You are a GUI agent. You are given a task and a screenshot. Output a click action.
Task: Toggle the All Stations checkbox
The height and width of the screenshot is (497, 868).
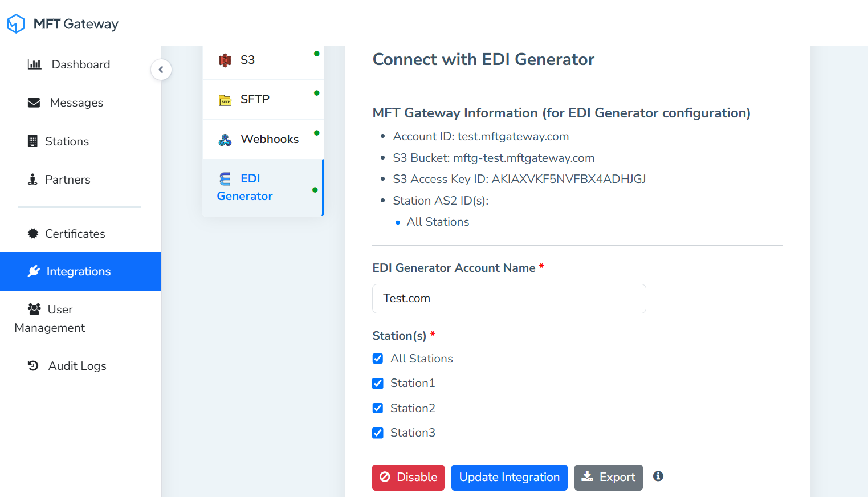pos(378,359)
